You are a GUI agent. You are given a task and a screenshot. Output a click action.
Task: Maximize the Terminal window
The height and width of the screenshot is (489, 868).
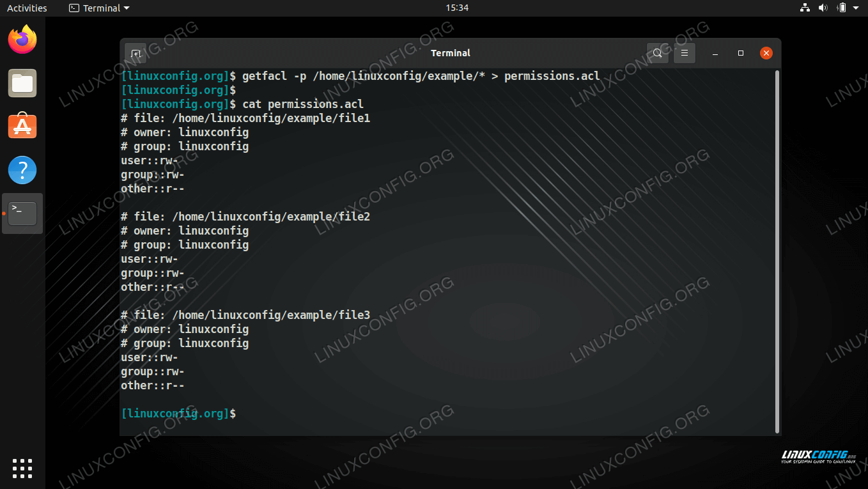(741, 53)
